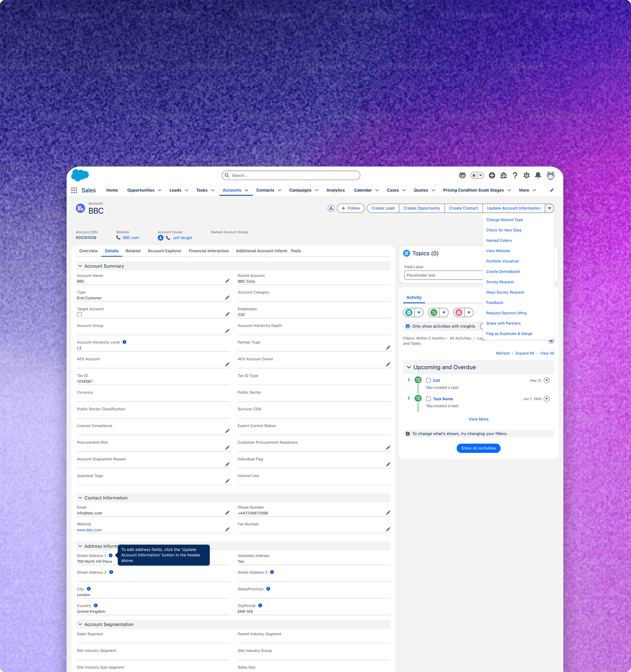Click the Topics placeholder text field
The height and width of the screenshot is (672, 631).
[x=444, y=275]
